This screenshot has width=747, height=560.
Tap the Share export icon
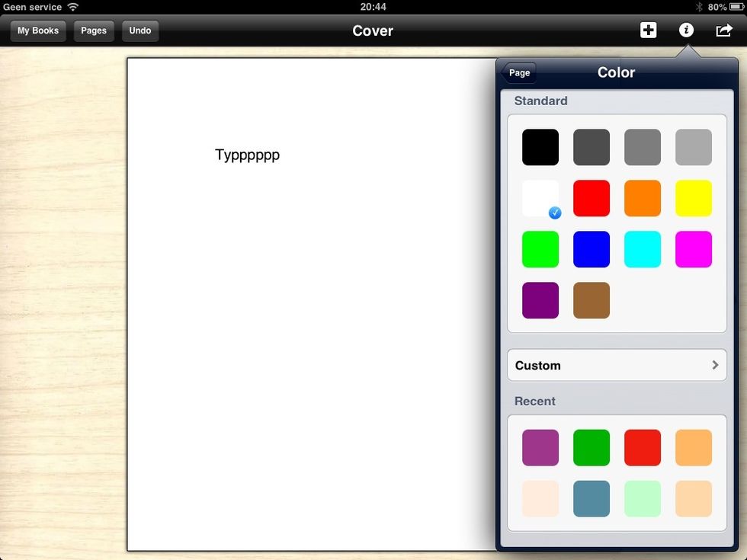[723, 30]
